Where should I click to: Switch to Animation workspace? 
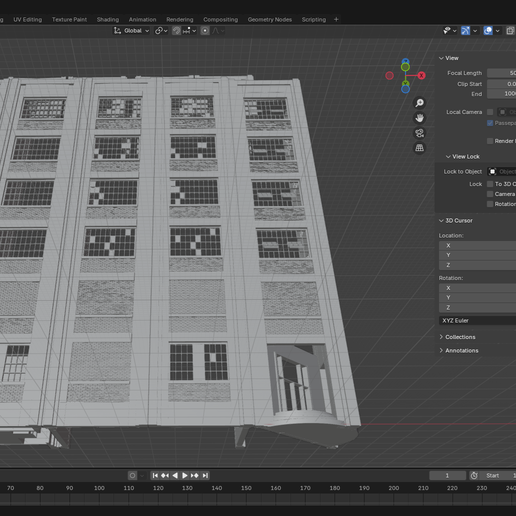click(x=142, y=19)
